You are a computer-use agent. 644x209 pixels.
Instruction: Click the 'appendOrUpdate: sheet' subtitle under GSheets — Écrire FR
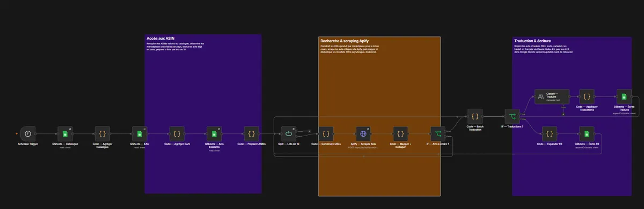click(587, 147)
